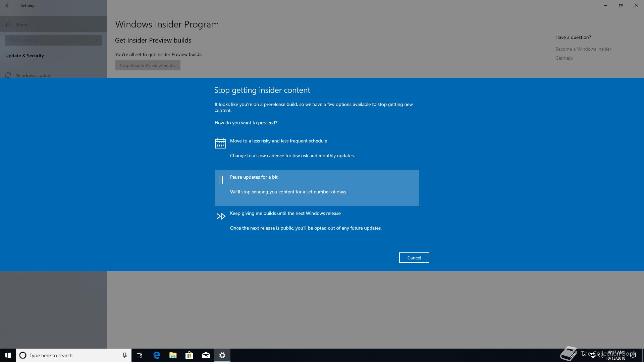
Task: Go to Settings Home
Action: coord(54,24)
